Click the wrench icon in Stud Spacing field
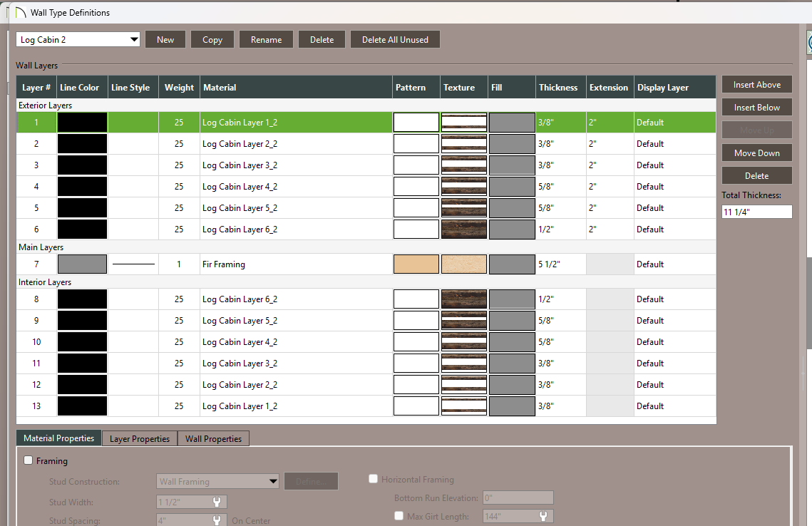The width and height of the screenshot is (812, 526). coord(216,521)
